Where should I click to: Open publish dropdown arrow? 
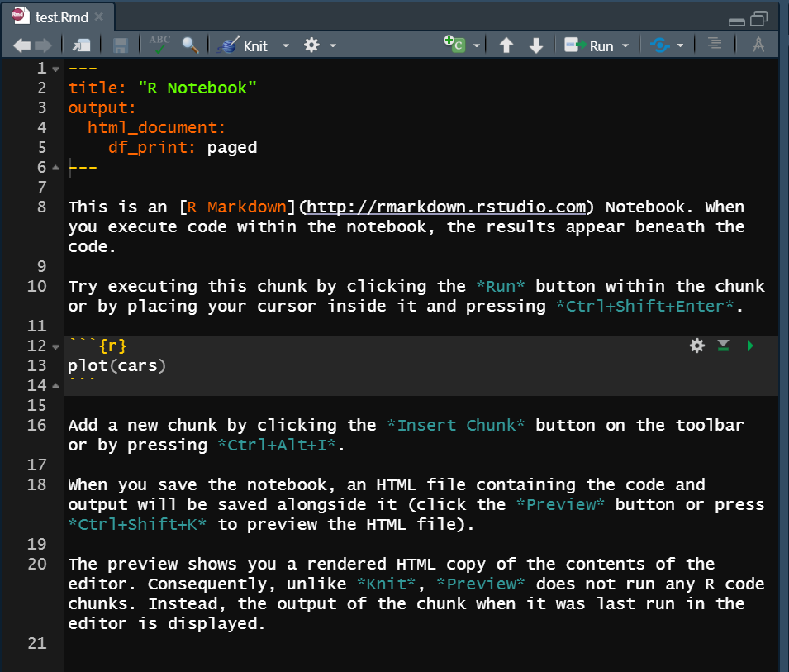click(680, 45)
